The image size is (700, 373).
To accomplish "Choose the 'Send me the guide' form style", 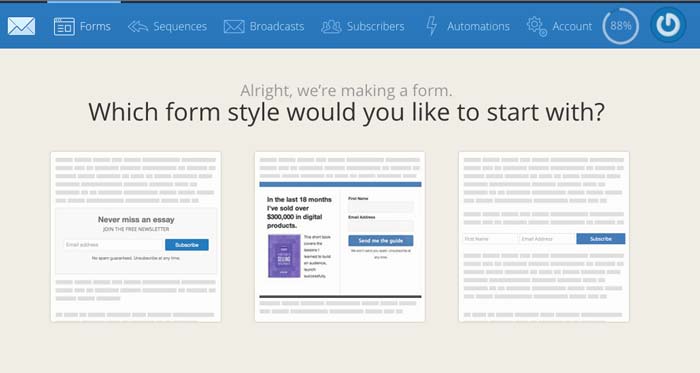I will point(340,236).
